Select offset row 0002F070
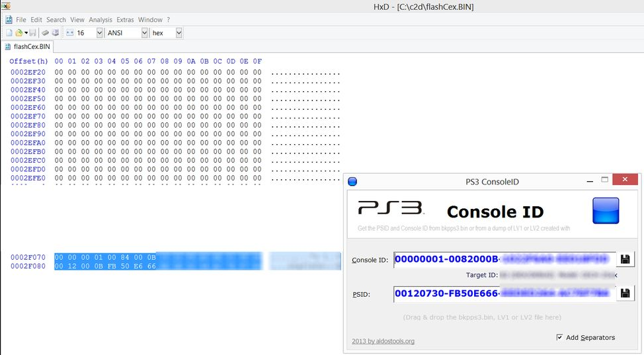644x355 pixels. (28, 257)
